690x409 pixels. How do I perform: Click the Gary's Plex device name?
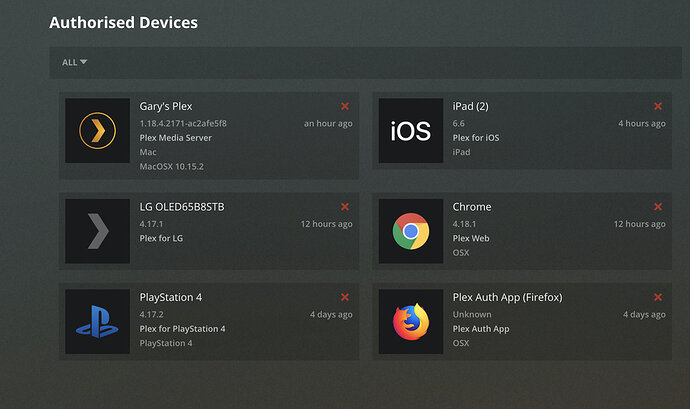[x=166, y=106]
